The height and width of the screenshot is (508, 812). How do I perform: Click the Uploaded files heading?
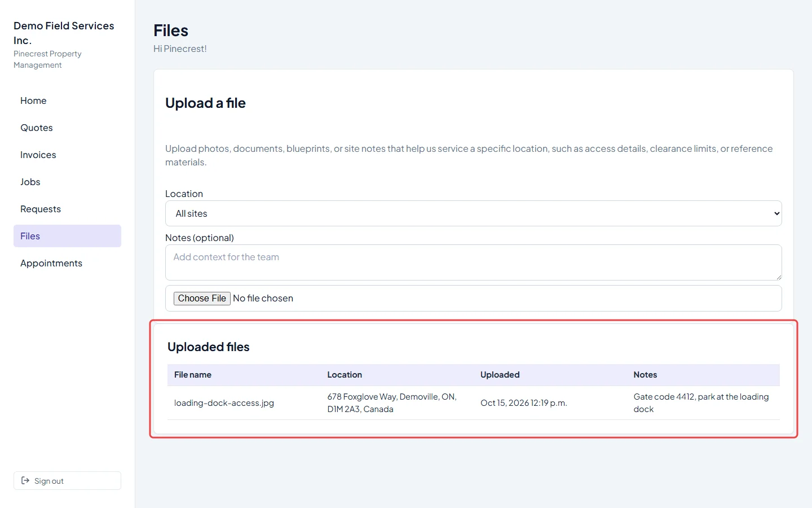pyautogui.click(x=208, y=347)
